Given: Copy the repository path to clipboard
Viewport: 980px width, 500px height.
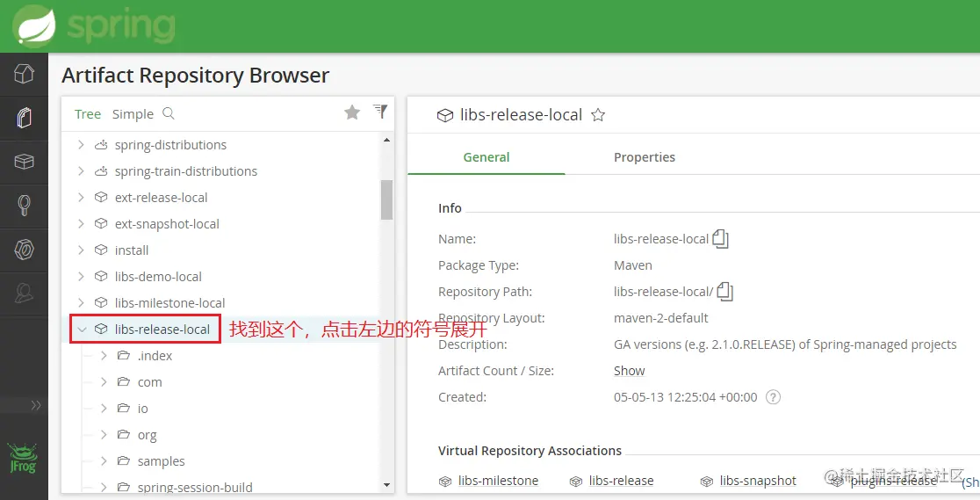Looking at the screenshot, I should click(x=725, y=291).
